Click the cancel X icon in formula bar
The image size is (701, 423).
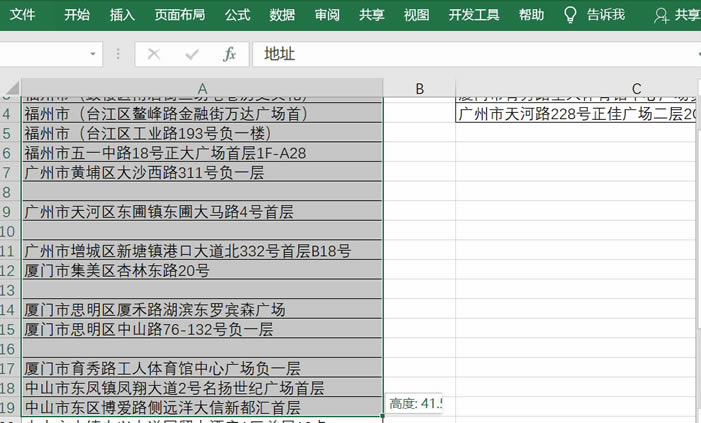tap(154, 54)
